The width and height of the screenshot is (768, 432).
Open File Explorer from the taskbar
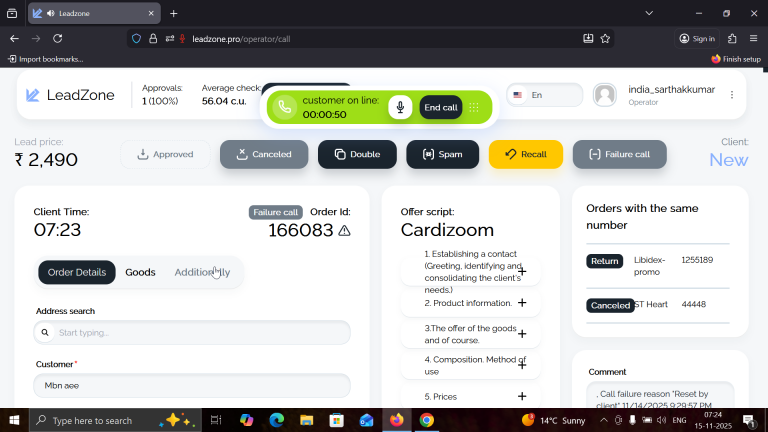point(307,420)
